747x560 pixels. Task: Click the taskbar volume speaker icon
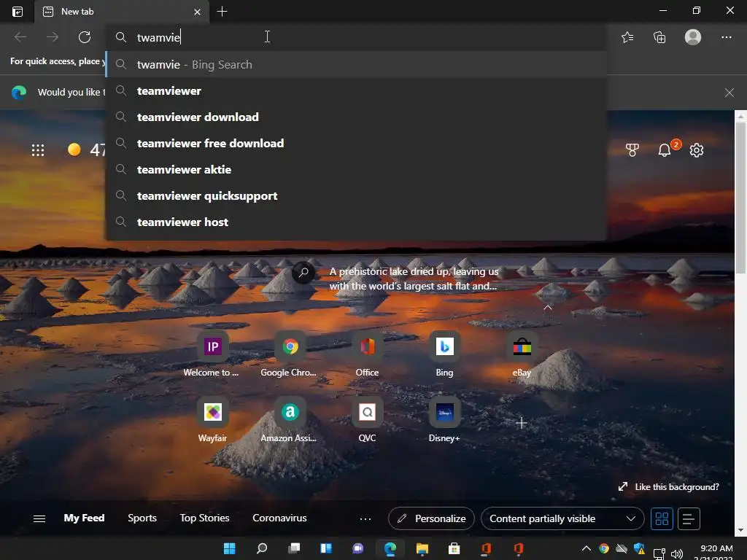676,553
